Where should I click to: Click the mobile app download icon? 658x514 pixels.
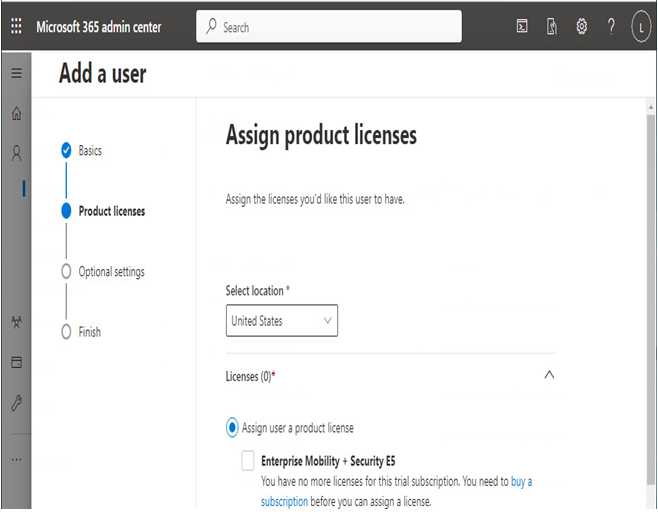[551, 26]
